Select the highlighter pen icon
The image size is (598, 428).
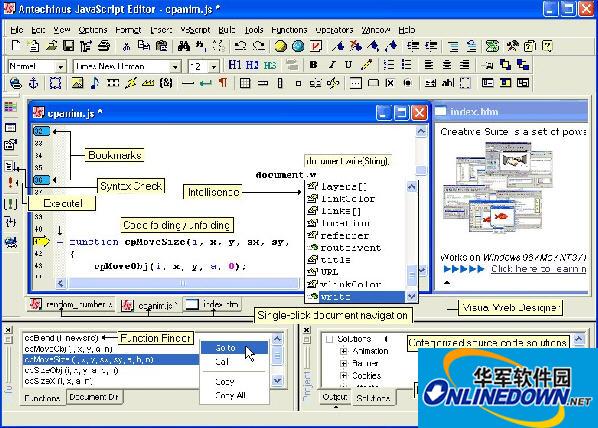click(367, 64)
